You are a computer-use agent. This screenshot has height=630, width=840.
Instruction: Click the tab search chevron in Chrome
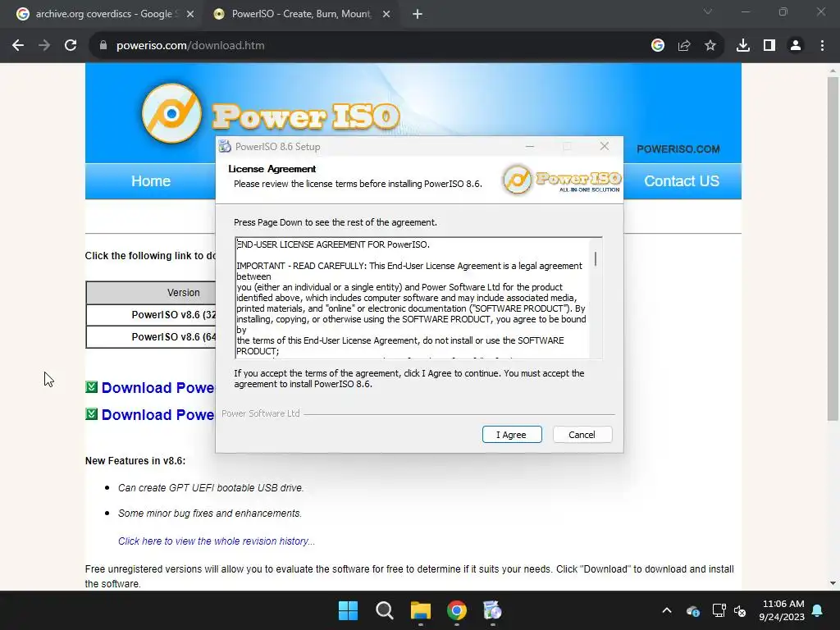(708, 11)
